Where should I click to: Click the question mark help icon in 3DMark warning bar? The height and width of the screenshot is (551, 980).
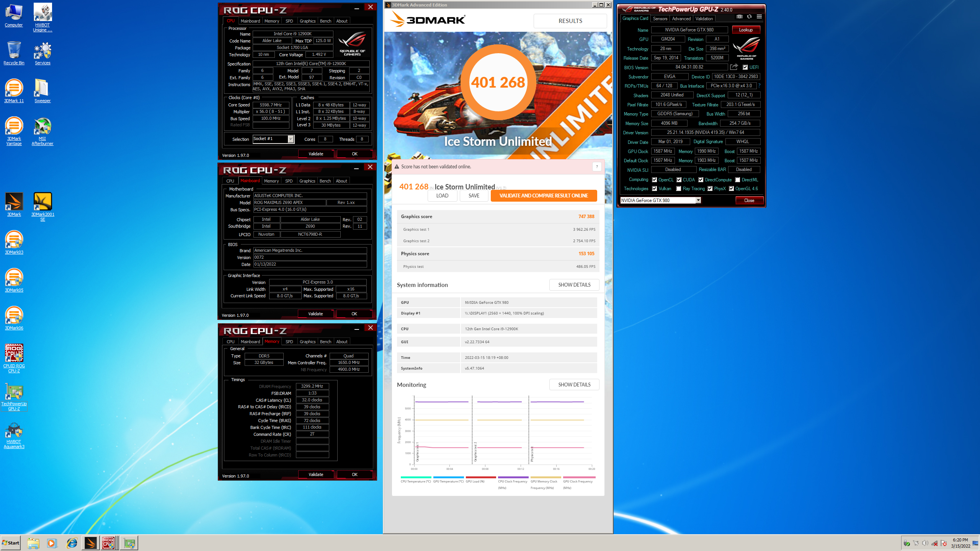pyautogui.click(x=597, y=167)
